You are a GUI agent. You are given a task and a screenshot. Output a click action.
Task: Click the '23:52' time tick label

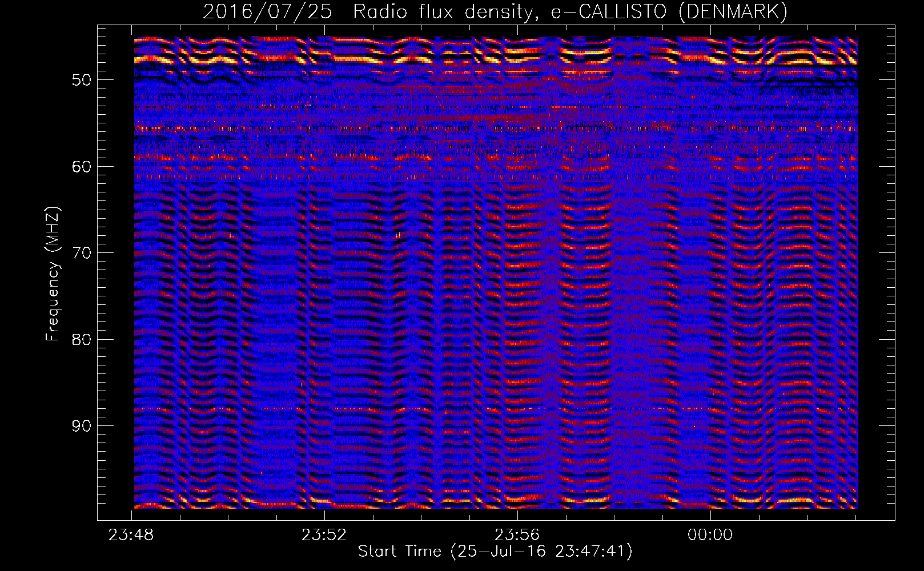click(x=324, y=535)
